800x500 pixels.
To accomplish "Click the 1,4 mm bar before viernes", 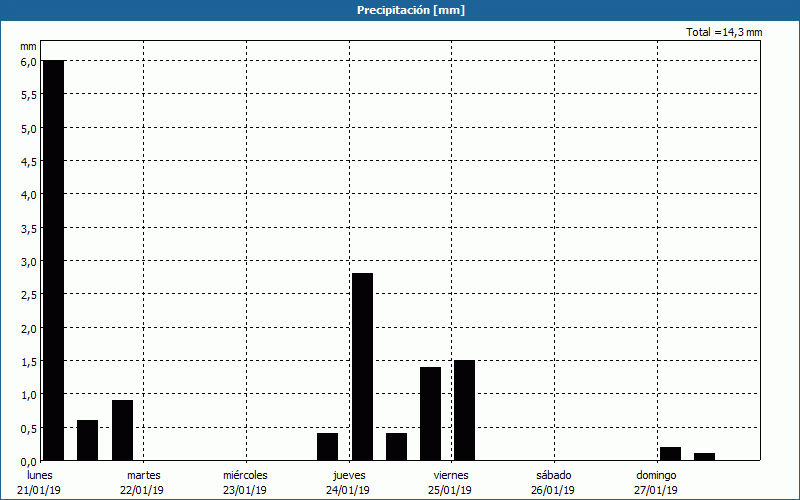I will tap(431, 414).
